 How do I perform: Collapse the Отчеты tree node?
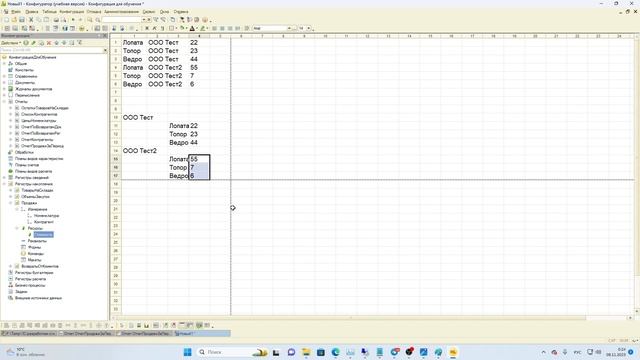point(4,102)
